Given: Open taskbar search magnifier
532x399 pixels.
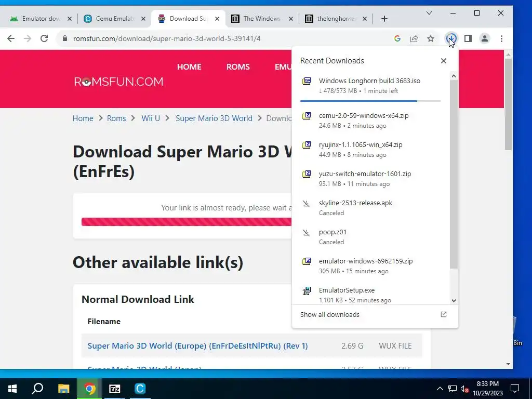Looking at the screenshot, I should pos(37,389).
